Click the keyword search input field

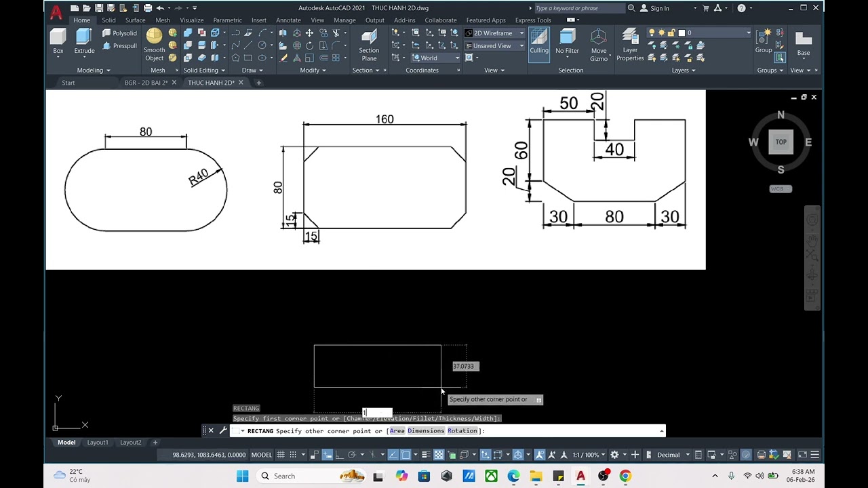pyautogui.click(x=578, y=8)
